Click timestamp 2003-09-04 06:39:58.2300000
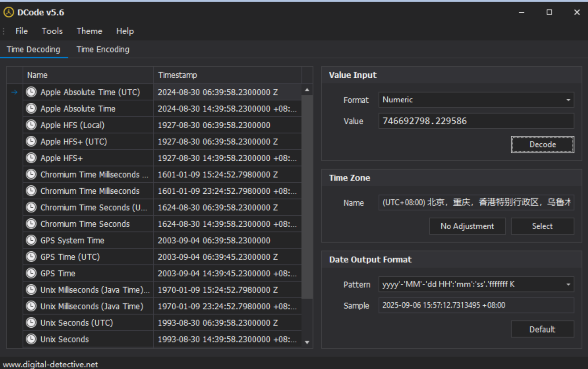The image size is (588, 369). pyautogui.click(x=214, y=240)
